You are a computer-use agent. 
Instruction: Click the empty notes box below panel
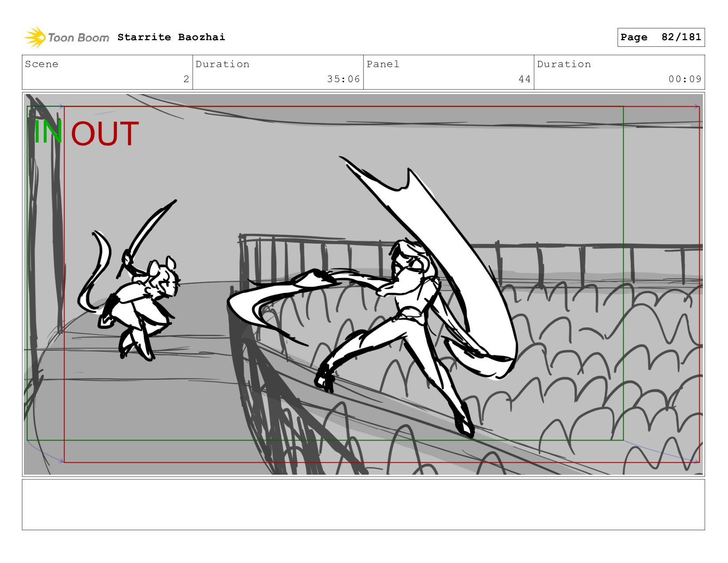[363, 505]
